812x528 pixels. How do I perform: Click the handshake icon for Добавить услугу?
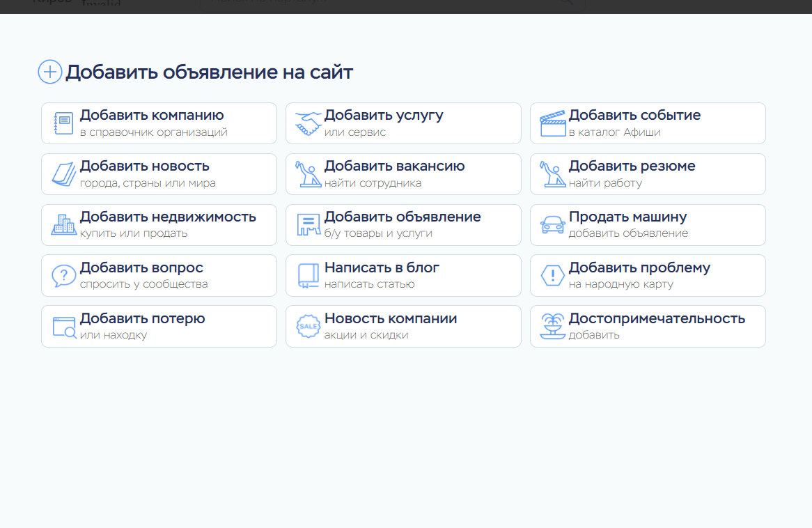(x=308, y=123)
